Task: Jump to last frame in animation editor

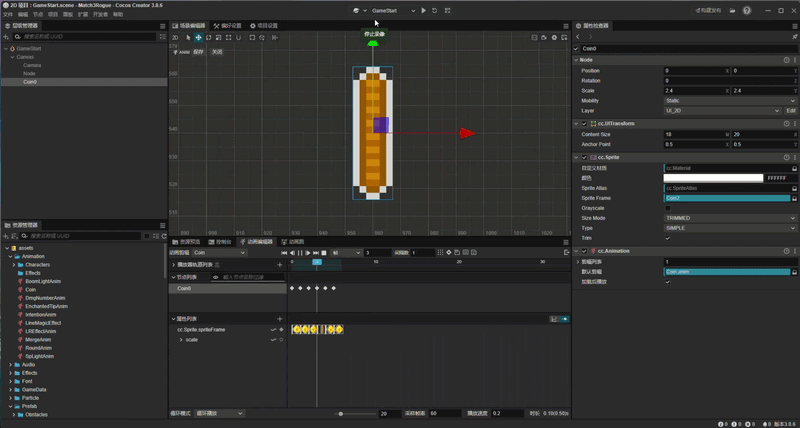Action: 316,253
